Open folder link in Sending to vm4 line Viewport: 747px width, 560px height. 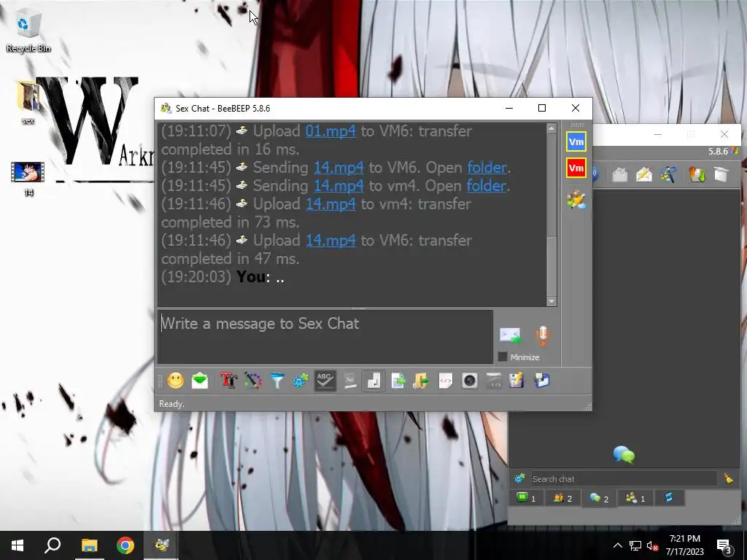[486, 186]
